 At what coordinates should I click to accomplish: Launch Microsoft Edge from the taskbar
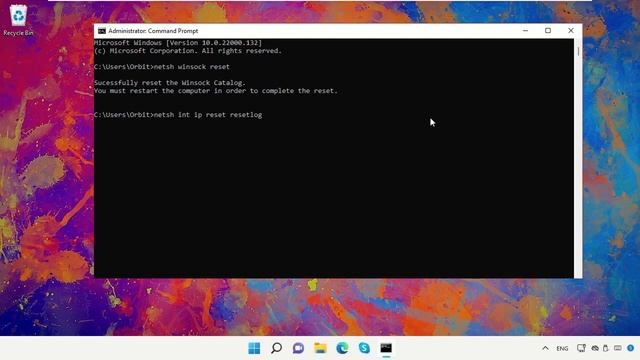[342, 348]
